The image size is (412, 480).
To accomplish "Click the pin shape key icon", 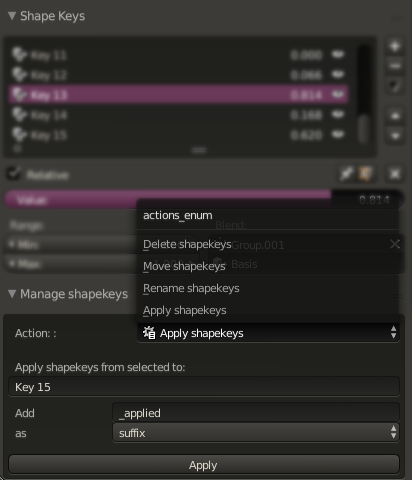I will pyautogui.click(x=347, y=174).
